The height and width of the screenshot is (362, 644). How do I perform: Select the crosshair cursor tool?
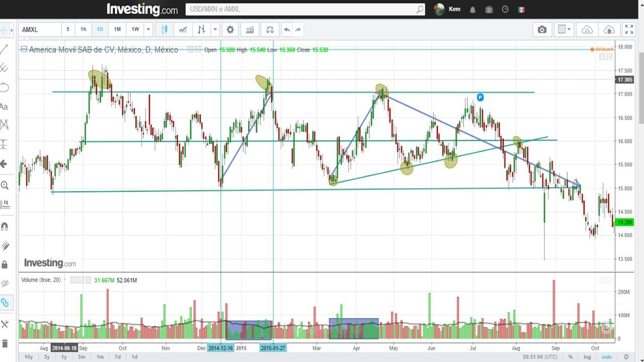coord(5,30)
